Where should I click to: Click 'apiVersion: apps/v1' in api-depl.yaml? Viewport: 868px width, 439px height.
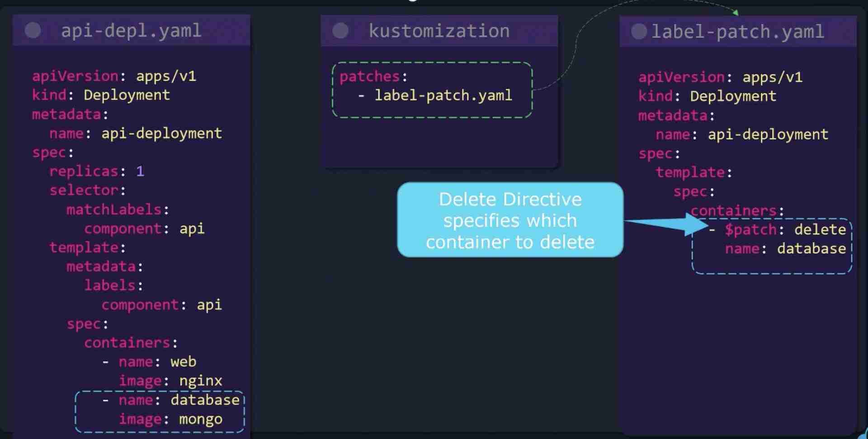(x=114, y=76)
